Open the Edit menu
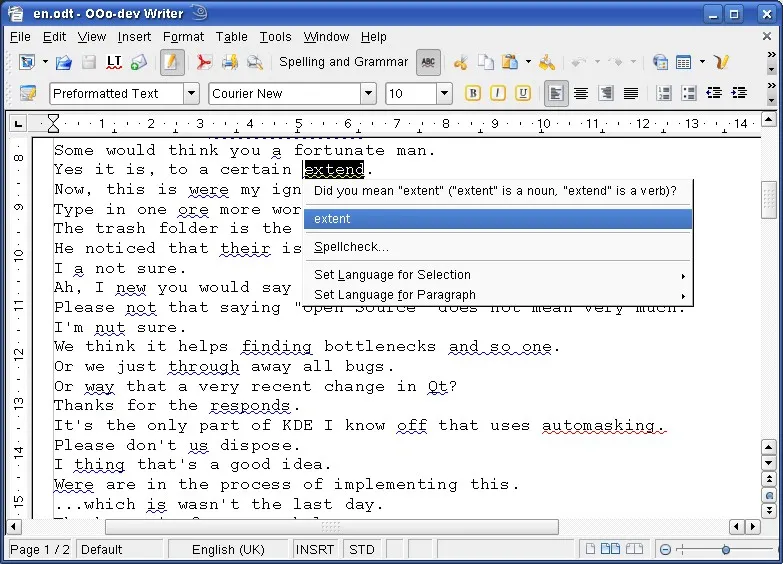 tap(54, 37)
